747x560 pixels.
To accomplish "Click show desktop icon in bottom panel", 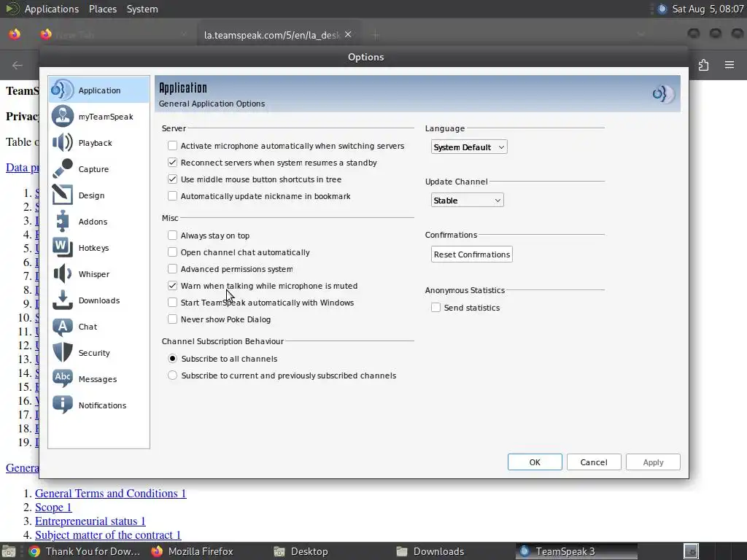I will coord(9,551).
